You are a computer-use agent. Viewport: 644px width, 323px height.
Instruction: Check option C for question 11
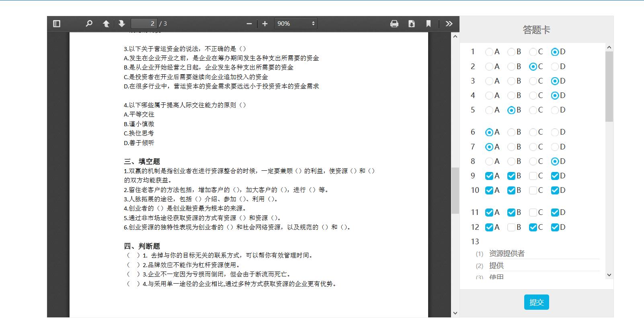pos(533,213)
